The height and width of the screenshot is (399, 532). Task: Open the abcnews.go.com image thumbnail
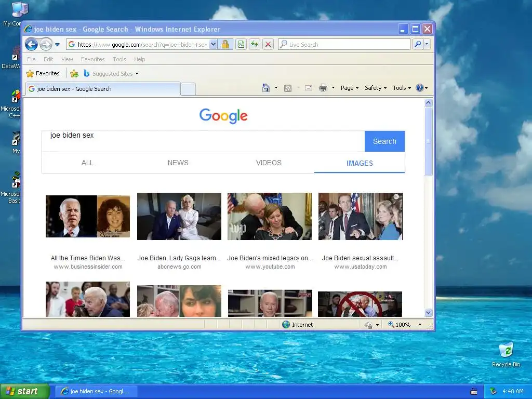[179, 217]
